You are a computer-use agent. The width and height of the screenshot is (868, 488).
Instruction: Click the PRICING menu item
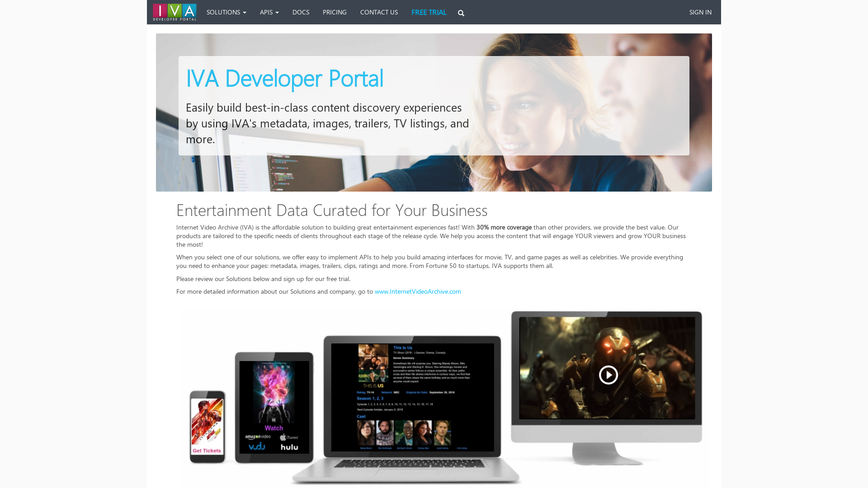click(335, 12)
